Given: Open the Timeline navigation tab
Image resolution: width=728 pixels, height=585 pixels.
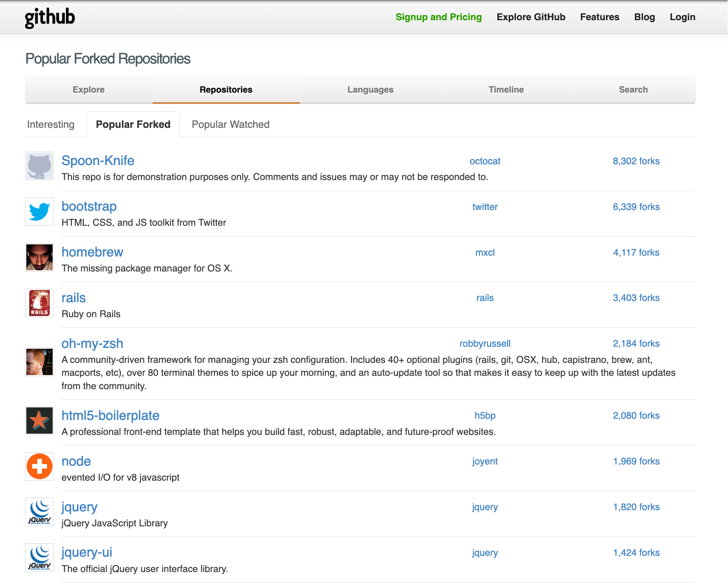Looking at the screenshot, I should pos(506,90).
